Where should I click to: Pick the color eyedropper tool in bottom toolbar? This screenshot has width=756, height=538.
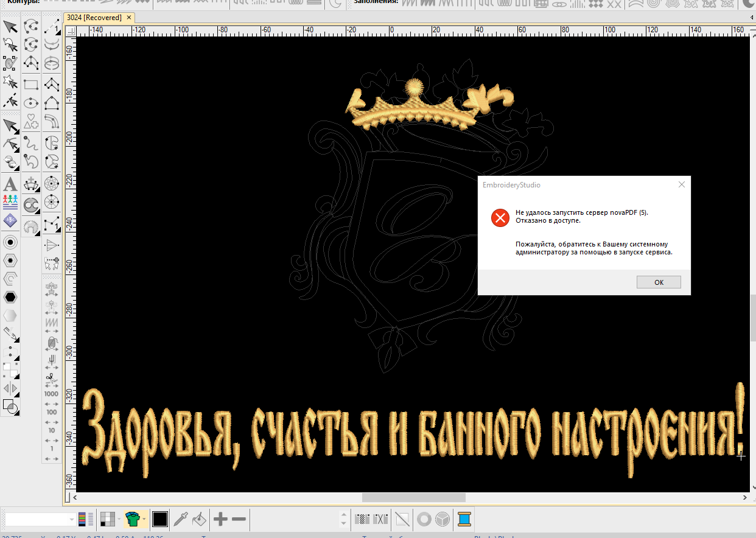click(x=181, y=519)
